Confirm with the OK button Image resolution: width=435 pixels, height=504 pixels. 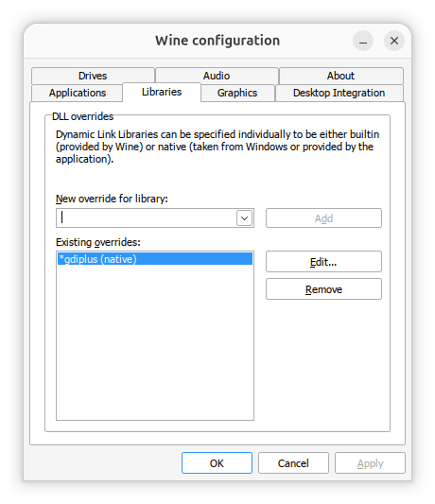(217, 463)
